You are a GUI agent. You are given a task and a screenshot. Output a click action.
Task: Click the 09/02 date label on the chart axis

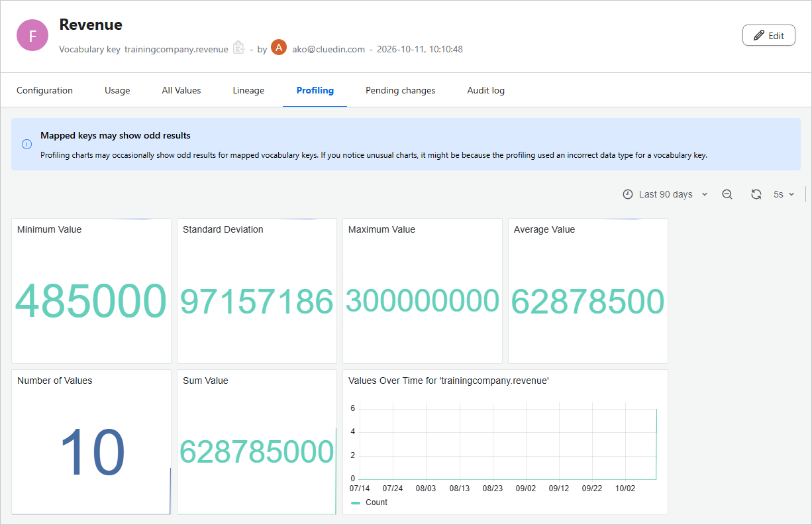pos(526,489)
